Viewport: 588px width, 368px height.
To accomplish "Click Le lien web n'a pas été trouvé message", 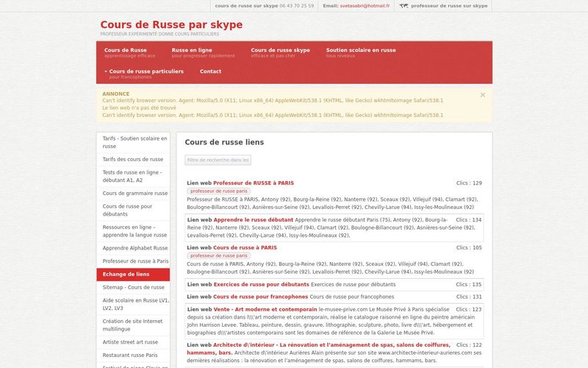I will click(139, 107).
